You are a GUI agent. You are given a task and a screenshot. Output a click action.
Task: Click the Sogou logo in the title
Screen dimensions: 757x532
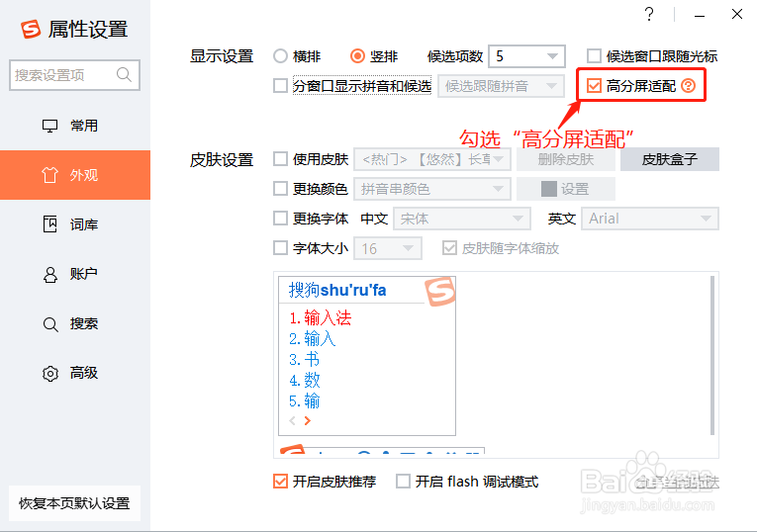[31, 29]
